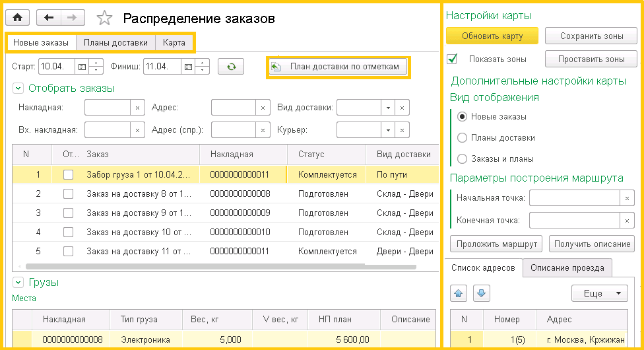
Task: Clear the Адрес (спр.) filter field
Action: (263, 130)
